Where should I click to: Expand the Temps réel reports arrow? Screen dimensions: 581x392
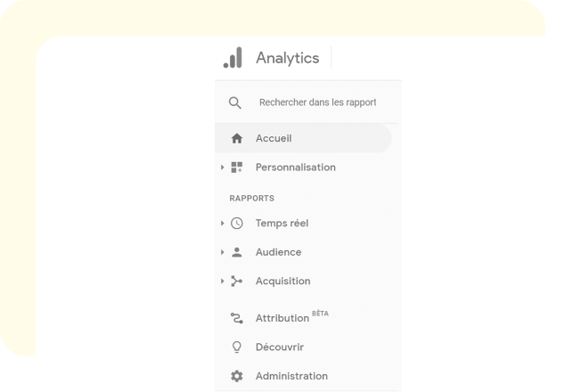(222, 224)
